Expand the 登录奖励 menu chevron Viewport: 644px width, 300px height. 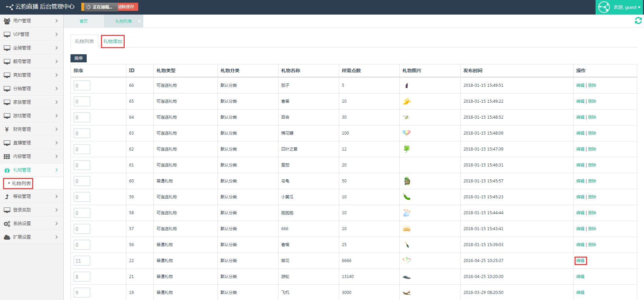click(x=57, y=210)
